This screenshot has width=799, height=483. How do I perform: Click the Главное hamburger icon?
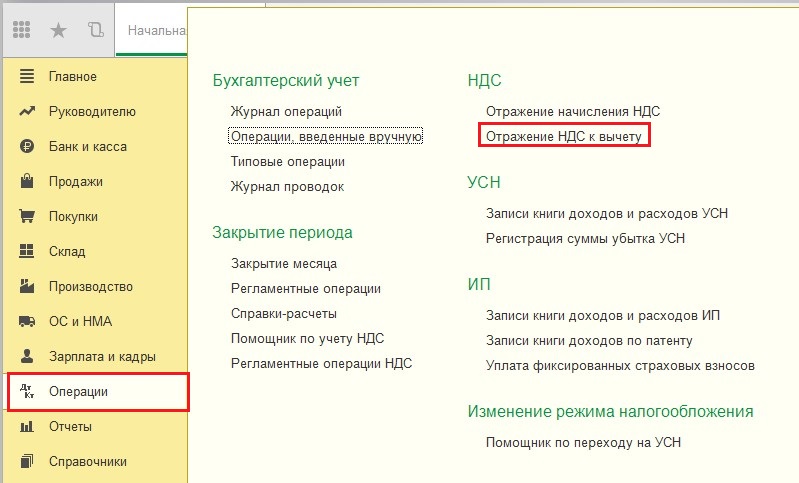click(26, 76)
